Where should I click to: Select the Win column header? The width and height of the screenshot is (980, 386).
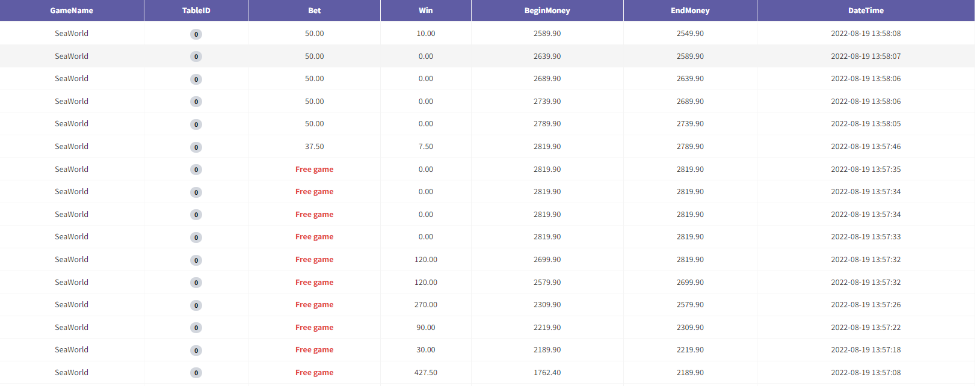click(425, 11)
